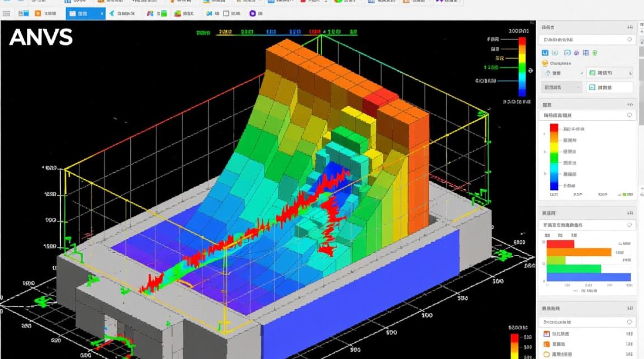Click the yellow chat bubble icon in right panel
The image size is (644, 359).
545,63
